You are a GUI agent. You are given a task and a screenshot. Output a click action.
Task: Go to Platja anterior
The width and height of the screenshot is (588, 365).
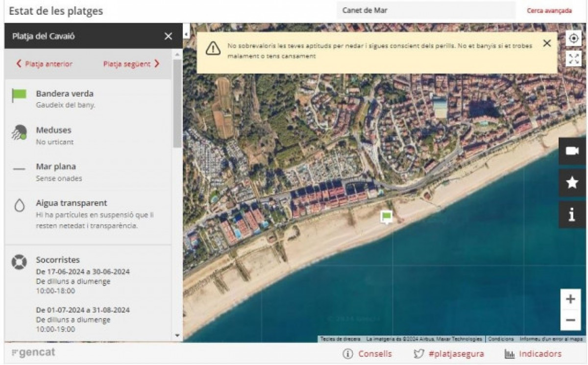tap(44, 64)
